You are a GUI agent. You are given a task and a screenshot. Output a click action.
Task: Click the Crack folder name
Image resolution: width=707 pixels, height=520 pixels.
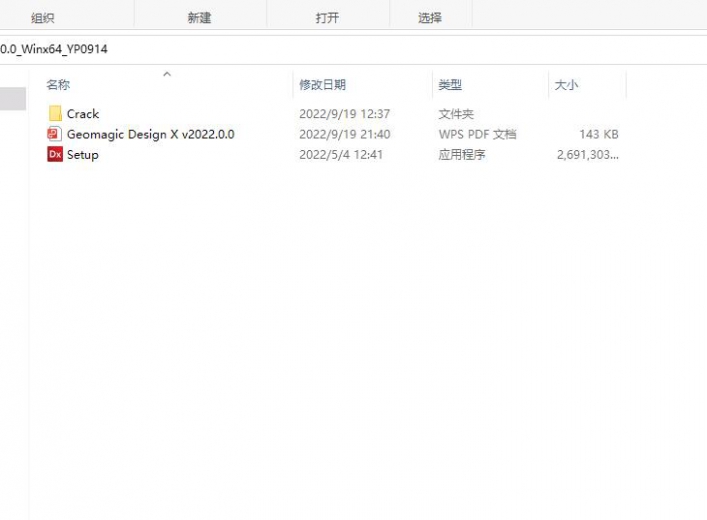83,114
